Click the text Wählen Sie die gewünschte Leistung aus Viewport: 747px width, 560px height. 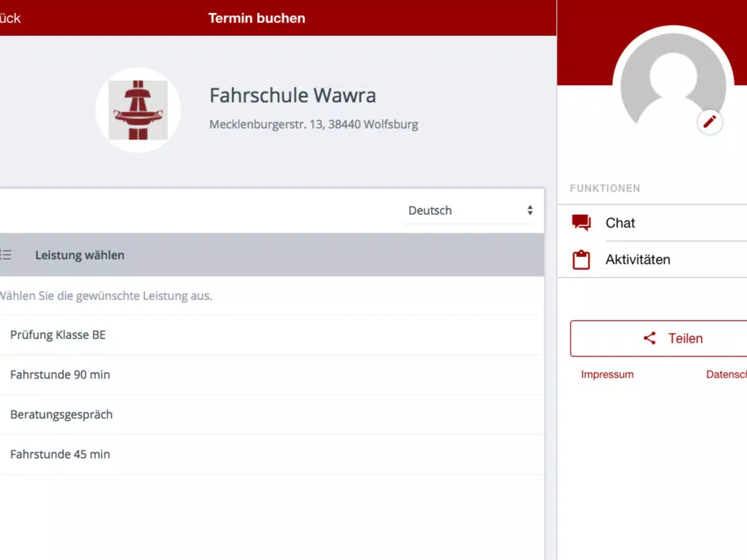[x=106, y=296]
